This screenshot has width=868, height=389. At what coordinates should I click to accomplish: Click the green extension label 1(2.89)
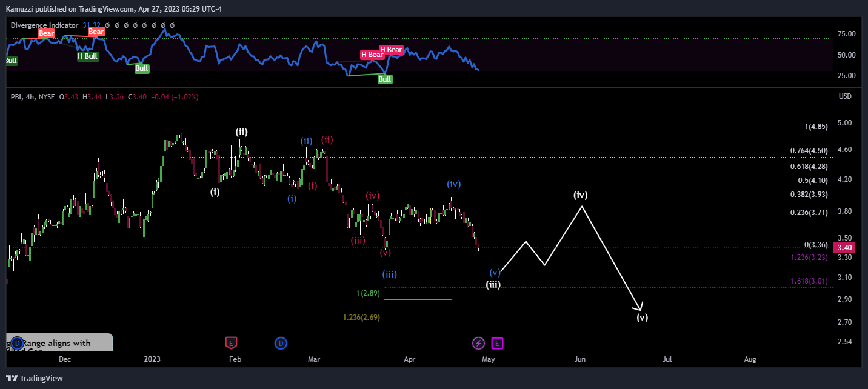pos(369,293)
